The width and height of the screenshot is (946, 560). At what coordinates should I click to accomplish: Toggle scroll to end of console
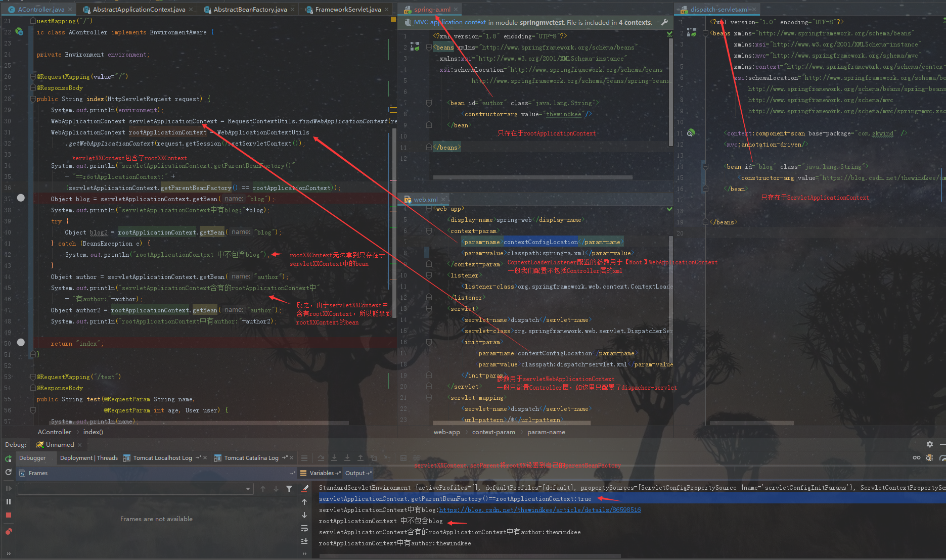coord(304,541)
